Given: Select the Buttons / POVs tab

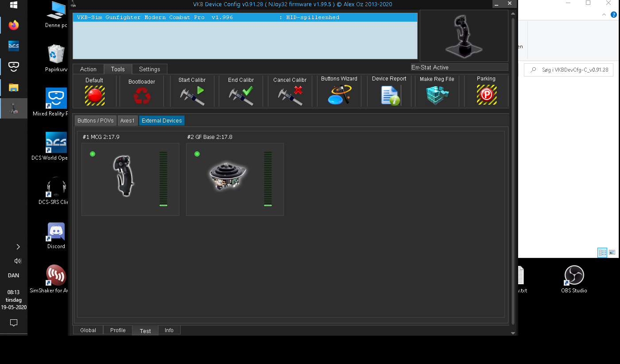Looking at the screenshot, I should (95, 121).
